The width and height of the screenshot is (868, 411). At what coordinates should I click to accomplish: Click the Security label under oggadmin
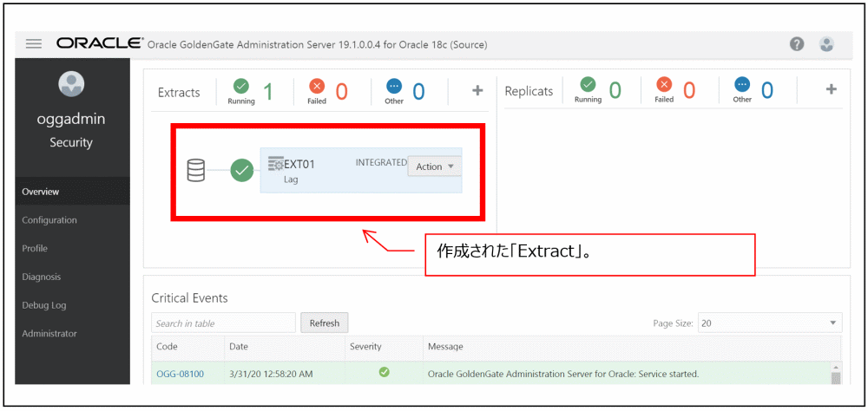coord(71,142)
